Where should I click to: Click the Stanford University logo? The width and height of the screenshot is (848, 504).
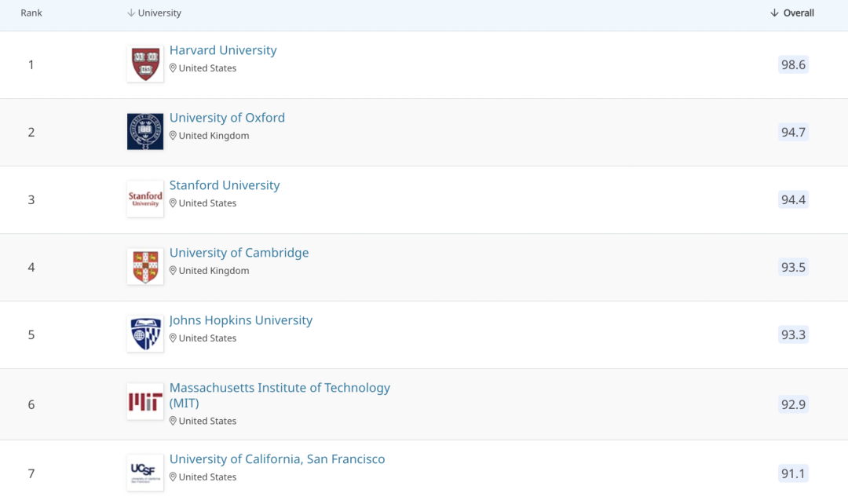coord(145,199)
